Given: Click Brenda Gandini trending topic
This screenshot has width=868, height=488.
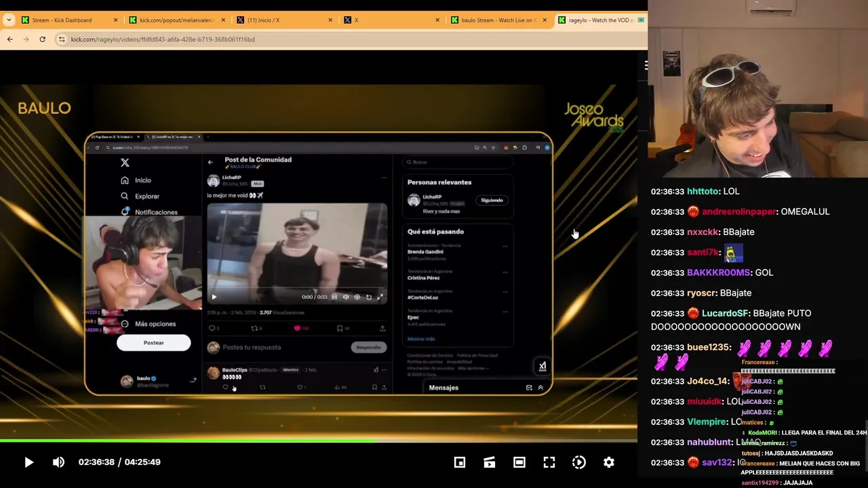Looking at the screenshot, I should [426, 251].
